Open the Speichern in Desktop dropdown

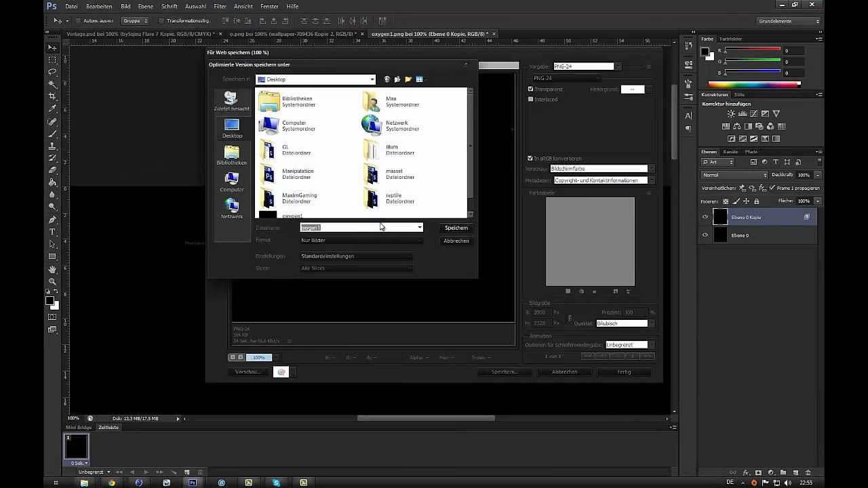tap(315, 79)
